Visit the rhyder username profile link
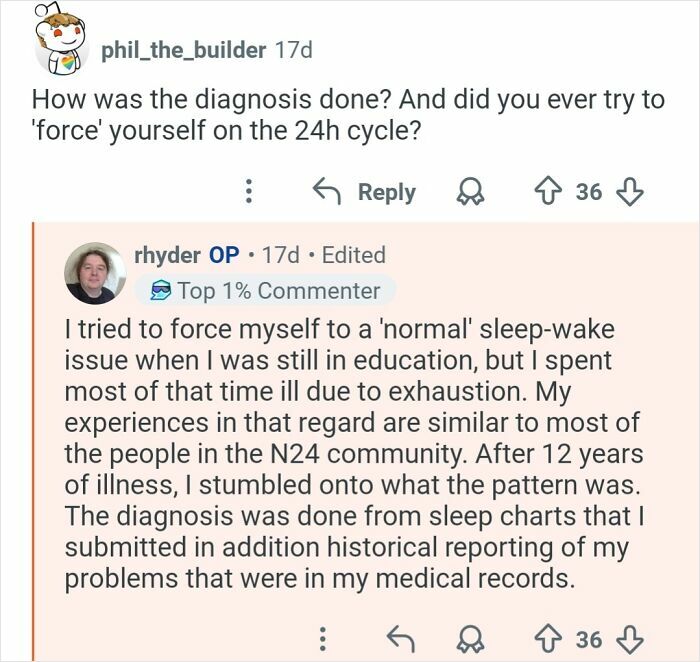Screen dimensions: 700x662 click(x=167, y=255)
